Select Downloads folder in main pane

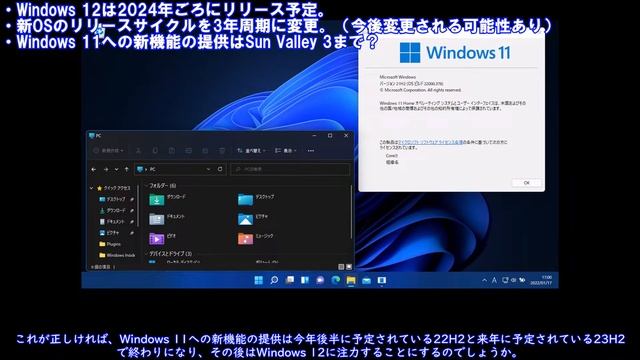[x=168, y=199]
